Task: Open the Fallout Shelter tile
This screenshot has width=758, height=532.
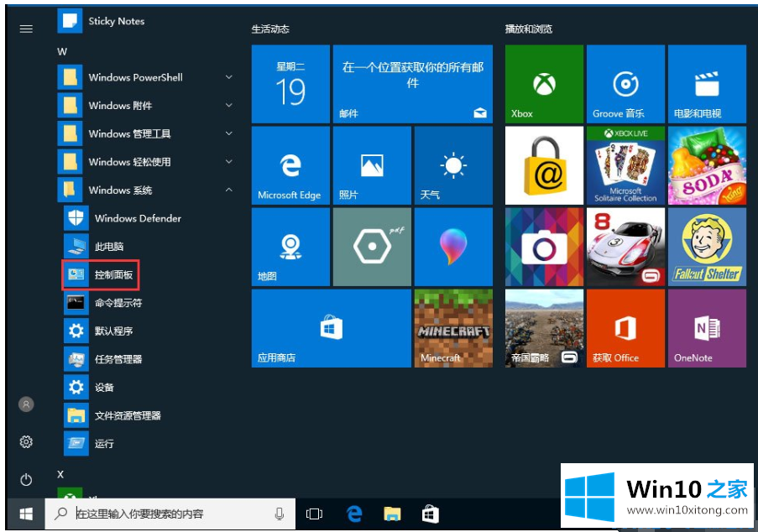Action: point(708,247)
